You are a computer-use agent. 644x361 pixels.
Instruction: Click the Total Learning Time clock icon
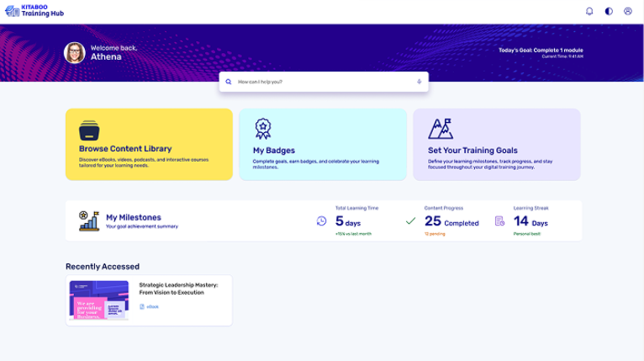[321, 221]
